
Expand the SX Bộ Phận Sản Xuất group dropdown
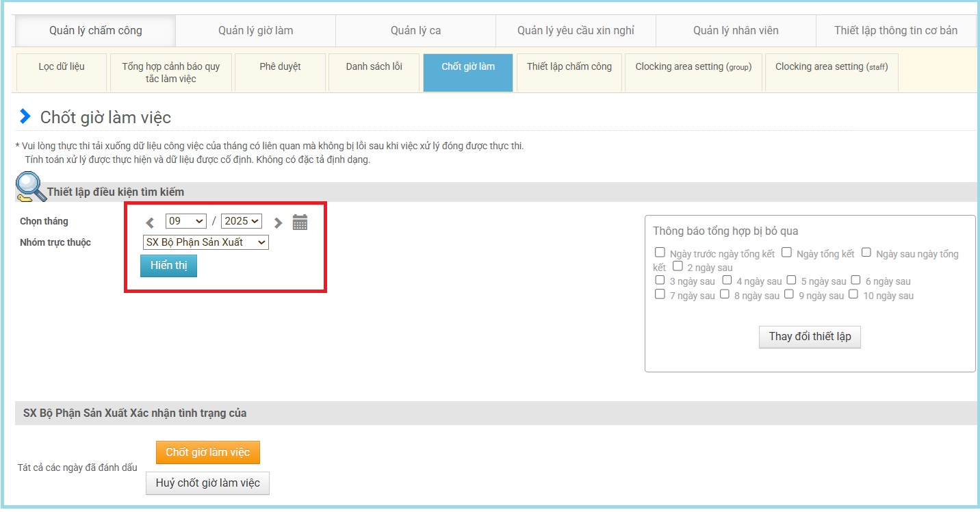(205, 242)
